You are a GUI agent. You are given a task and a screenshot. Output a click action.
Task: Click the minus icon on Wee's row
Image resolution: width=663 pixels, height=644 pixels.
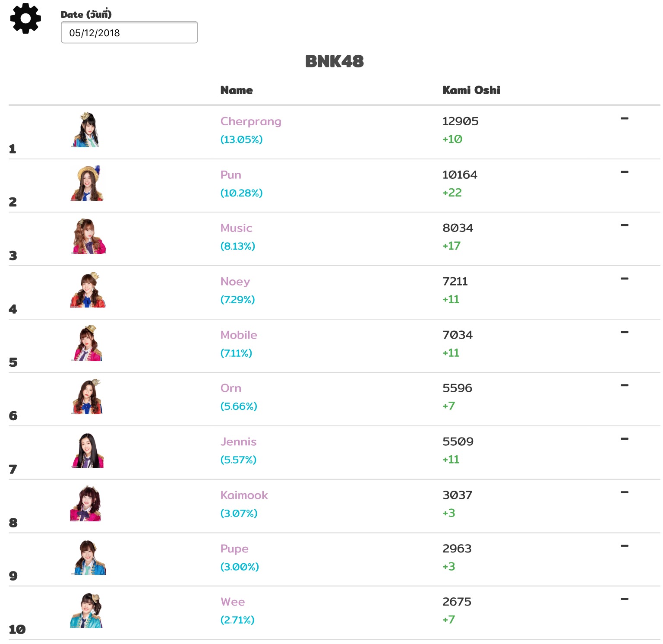coord(624,599)
